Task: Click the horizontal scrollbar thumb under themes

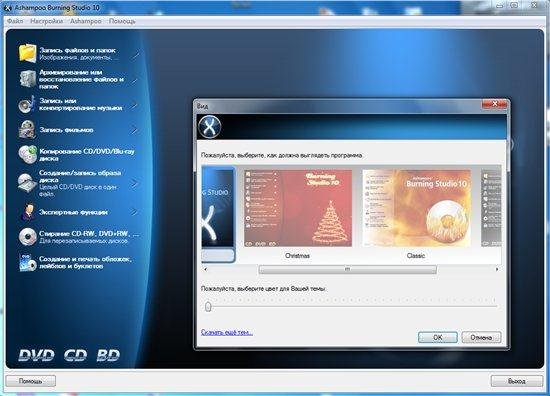Action: [348, 269]
